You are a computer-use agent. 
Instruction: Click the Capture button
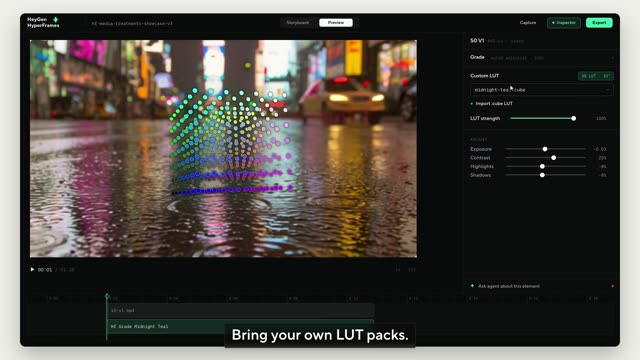[528, 23]
